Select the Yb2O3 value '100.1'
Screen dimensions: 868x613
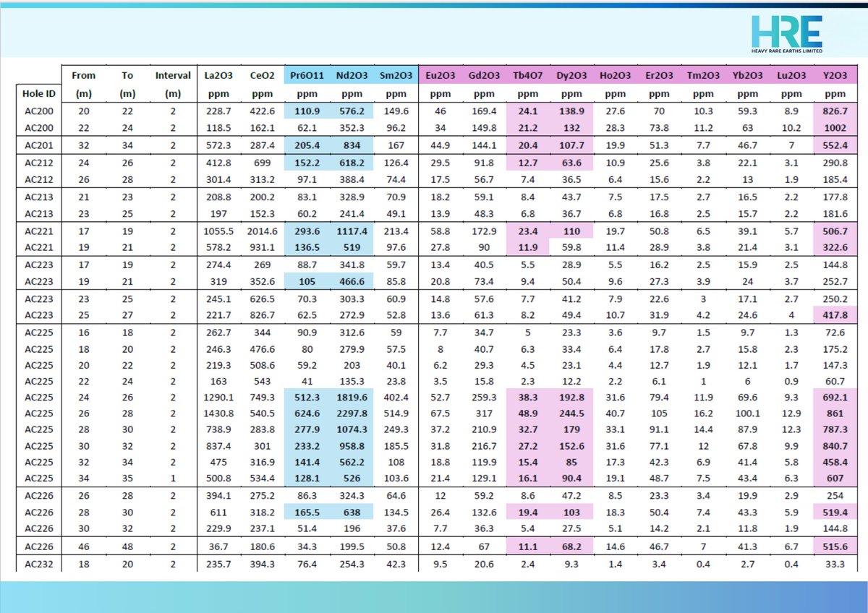pos(747,413)
